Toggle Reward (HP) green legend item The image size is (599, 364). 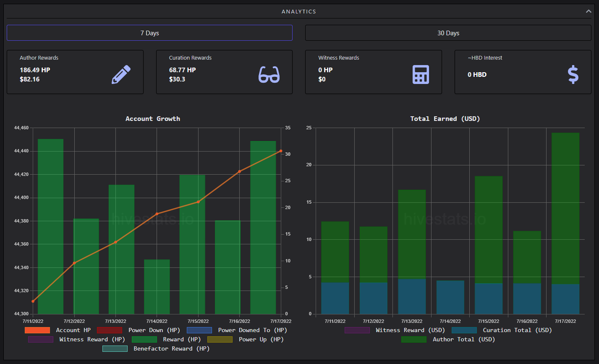coord(166,340)
